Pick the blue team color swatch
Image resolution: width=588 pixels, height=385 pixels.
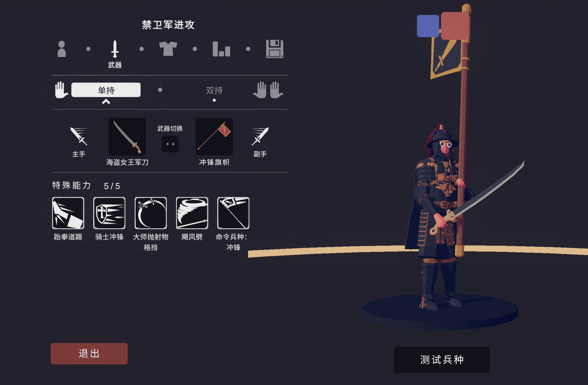428,26
